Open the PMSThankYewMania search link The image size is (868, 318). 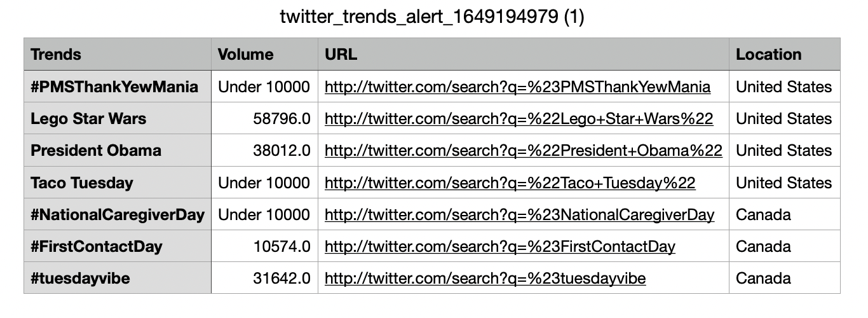[x=517, y=86]
